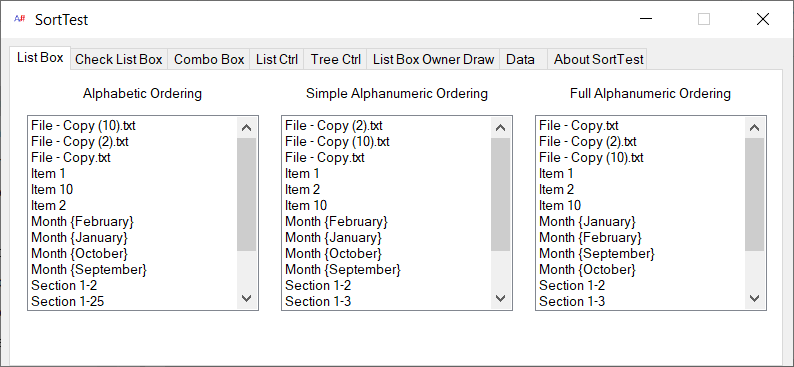The height and width of the screenshot is (367, 794).
Task: Select 'Section 1-2' in Full Alphanumeric list
Action: point(641,286)
